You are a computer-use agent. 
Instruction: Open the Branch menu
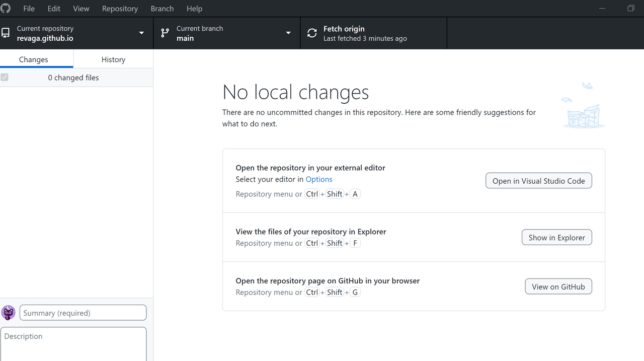coord(162,9)
